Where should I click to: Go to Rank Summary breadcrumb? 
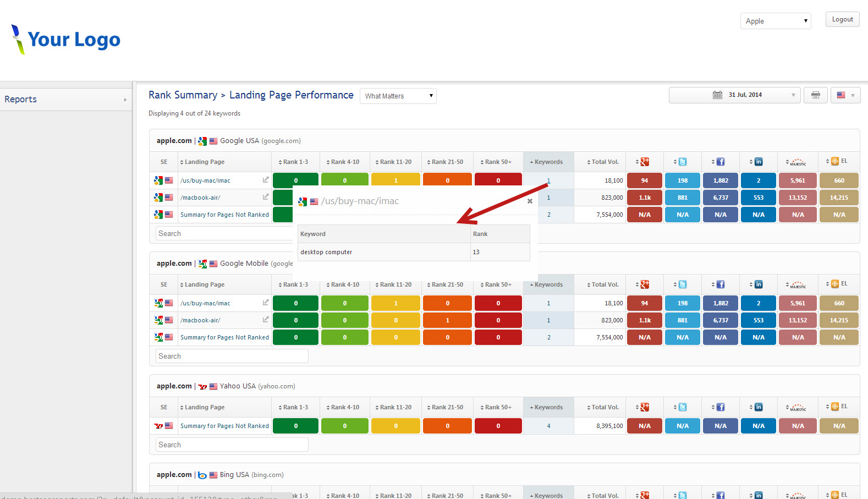183,95
